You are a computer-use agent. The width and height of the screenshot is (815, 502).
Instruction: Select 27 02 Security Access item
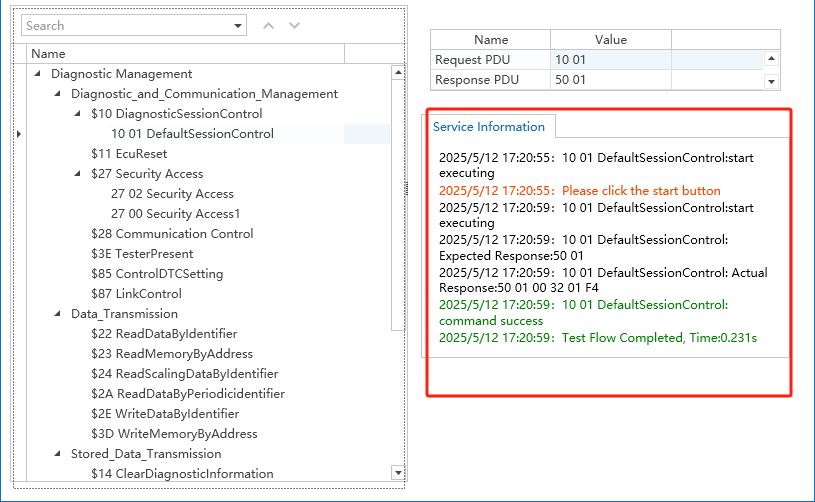(172, 194)
